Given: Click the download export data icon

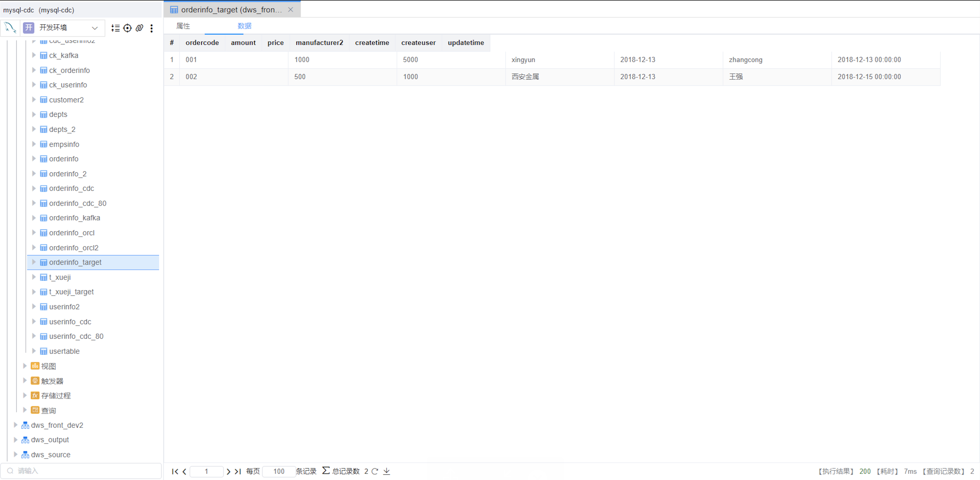Looking at the screenshot, I should click(x=386, y=471).
